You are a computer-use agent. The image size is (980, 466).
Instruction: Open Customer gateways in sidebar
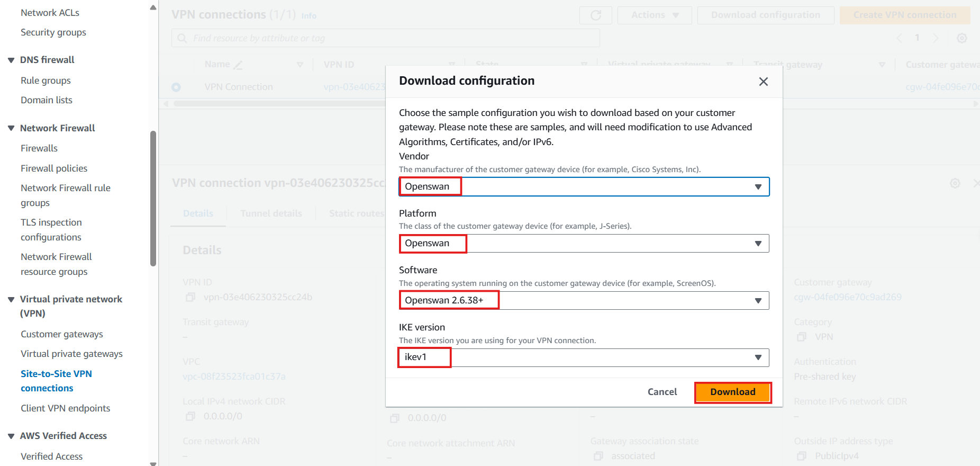pyautogui.click(x=62, y=334)
